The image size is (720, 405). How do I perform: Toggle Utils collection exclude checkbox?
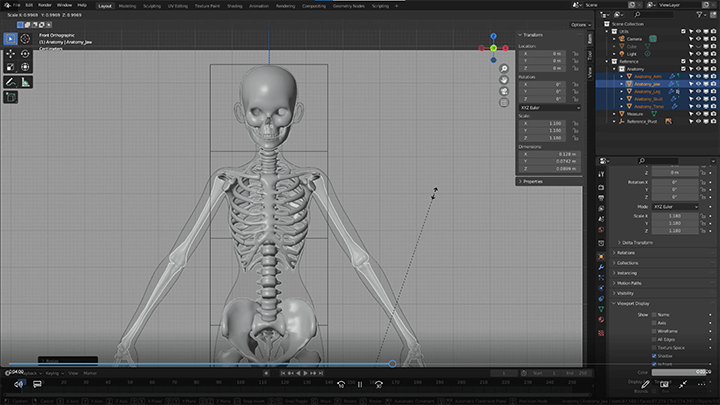click(683, 31)
